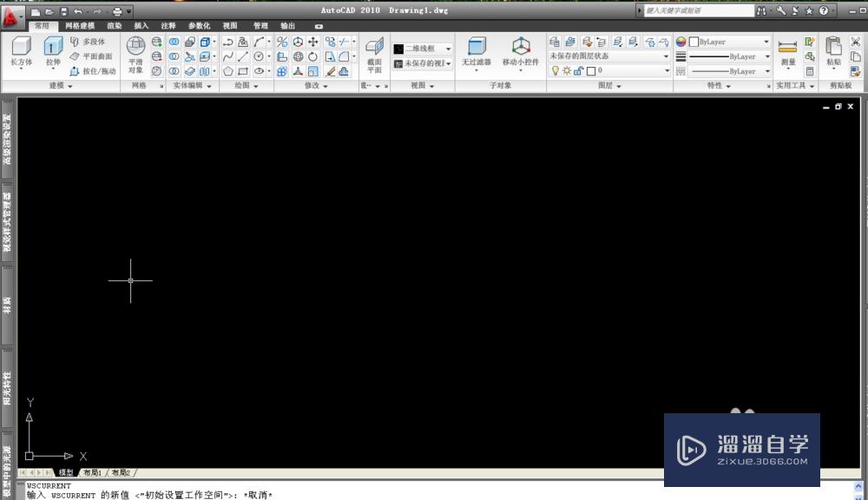Click the layer color swatch in 图层 panel
This screenshot has width=868, height=500.
pos(592,70)
